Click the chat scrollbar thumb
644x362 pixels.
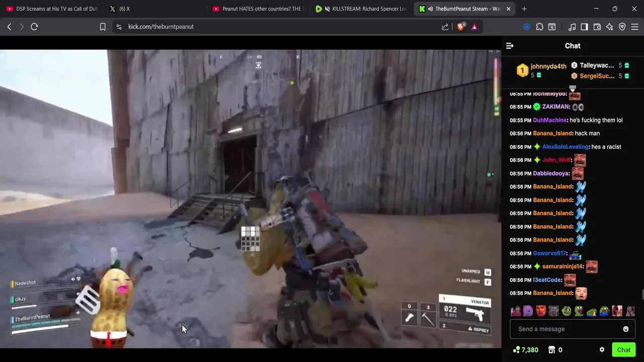641,295
